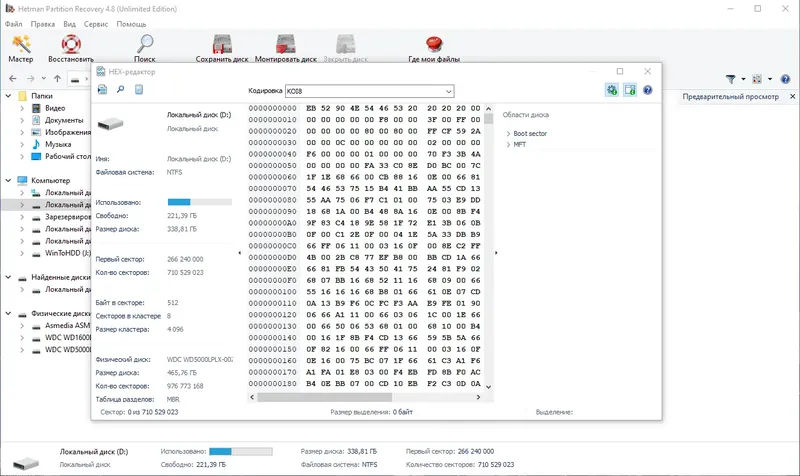Expand the MFT disk area
The image size is (800, 476).
508,145
